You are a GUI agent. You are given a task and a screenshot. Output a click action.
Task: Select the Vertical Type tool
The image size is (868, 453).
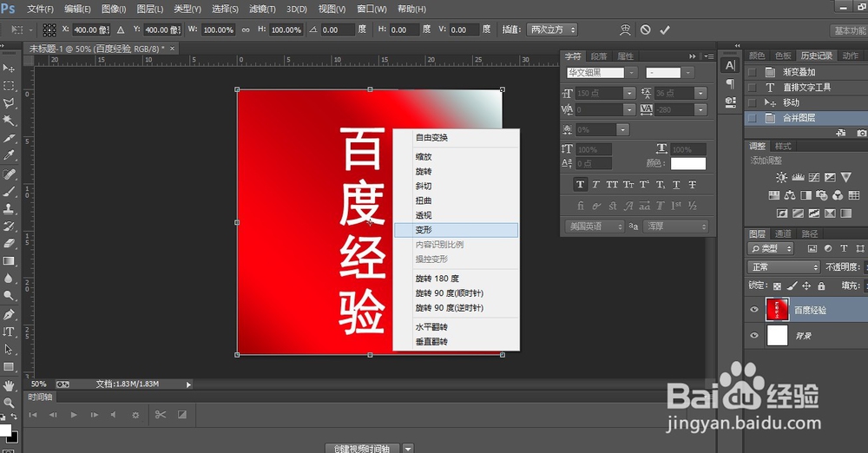tap(9, 332)
